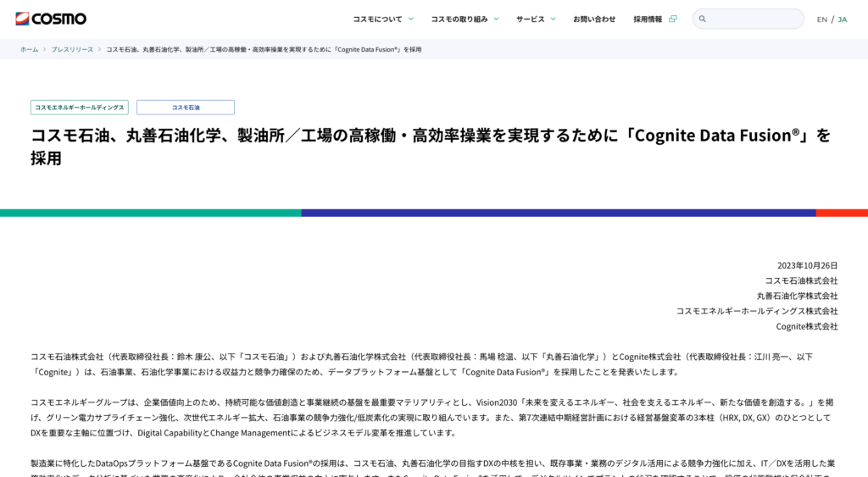
Task: Open the コスモの取り組み menu
Action: (x=459, y=19)
